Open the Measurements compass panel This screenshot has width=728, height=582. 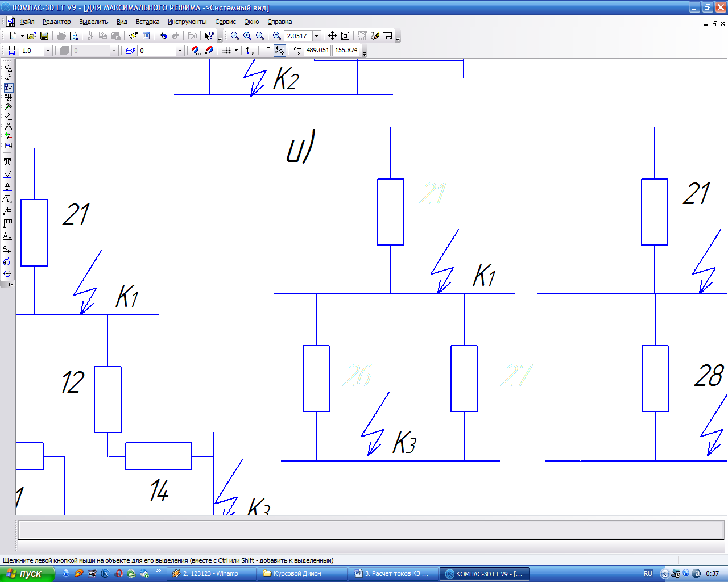[8, 126]
